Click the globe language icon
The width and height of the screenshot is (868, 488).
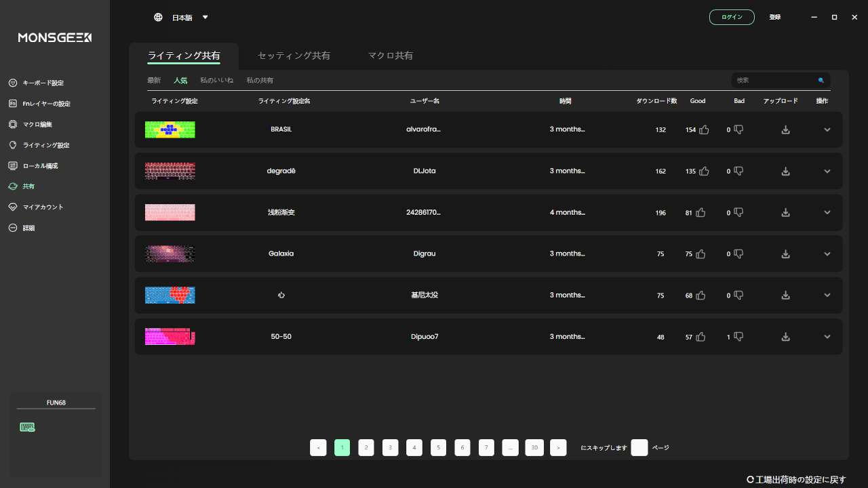click(x=158, y=18)
